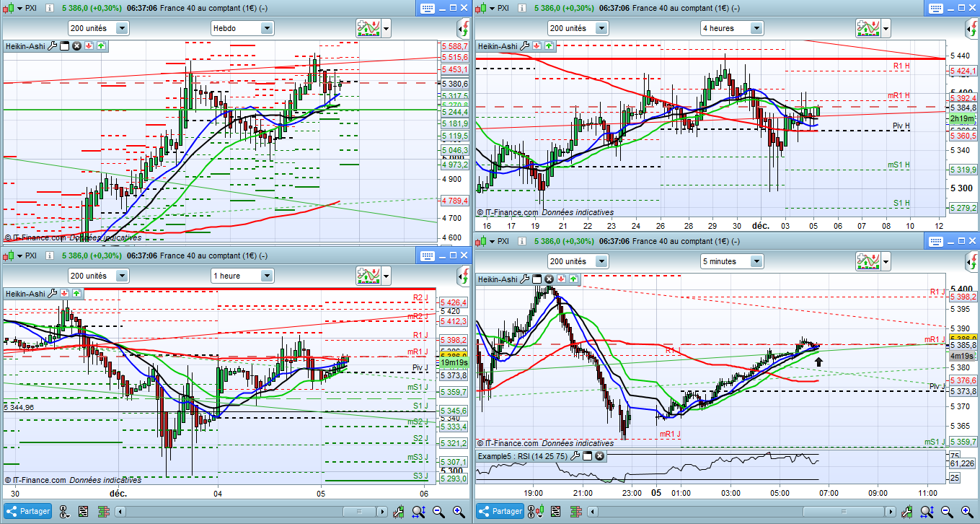Open the add-indicator icon in the Hebdo chart
The height and width of the screenshot is (524, 980).
pyautogui.click(x=368, y=28)
